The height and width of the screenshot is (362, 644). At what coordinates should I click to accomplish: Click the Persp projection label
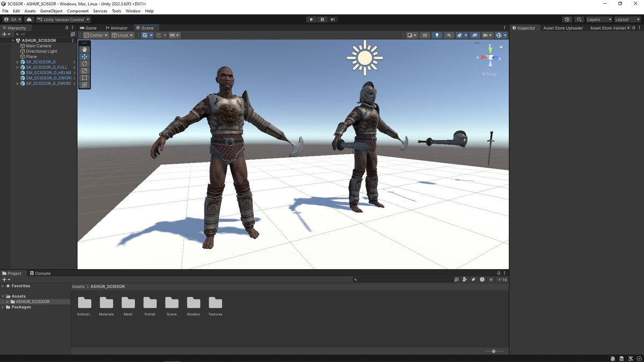[x=491, y=74]
